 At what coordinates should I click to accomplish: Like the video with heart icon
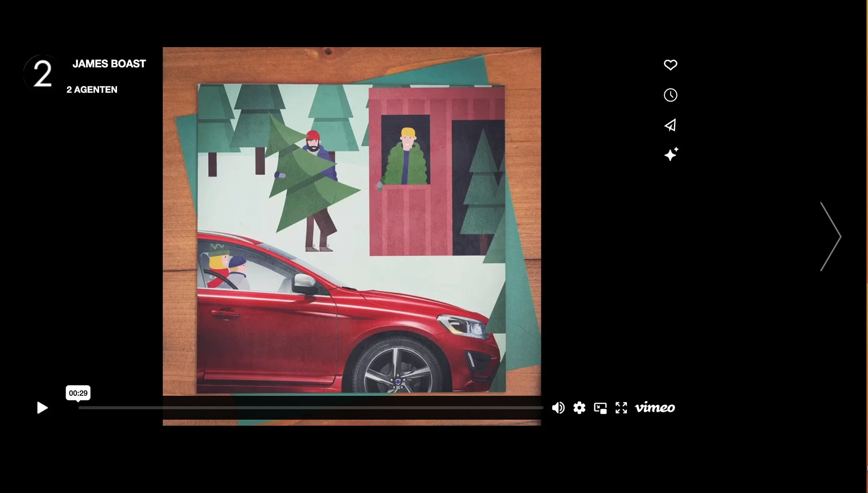pyautogui.click(x=670, y=65)
